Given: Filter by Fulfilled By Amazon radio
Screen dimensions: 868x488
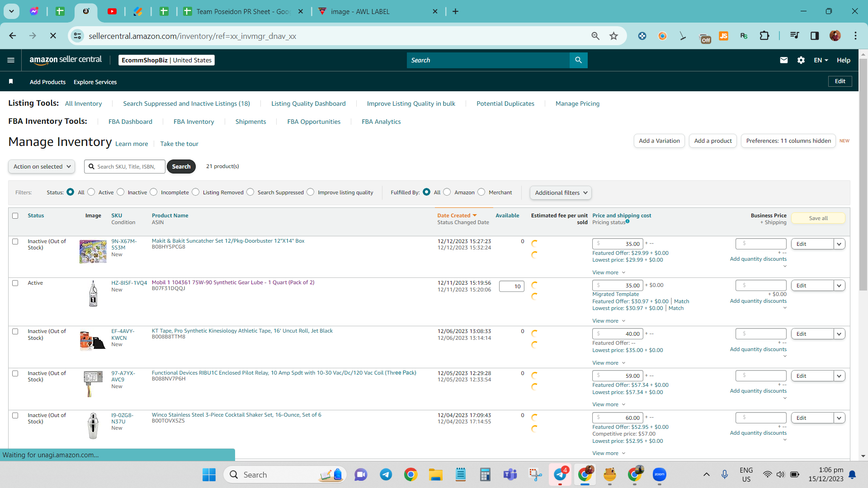Looking at the screenshot, I should (x=447, y=192).
